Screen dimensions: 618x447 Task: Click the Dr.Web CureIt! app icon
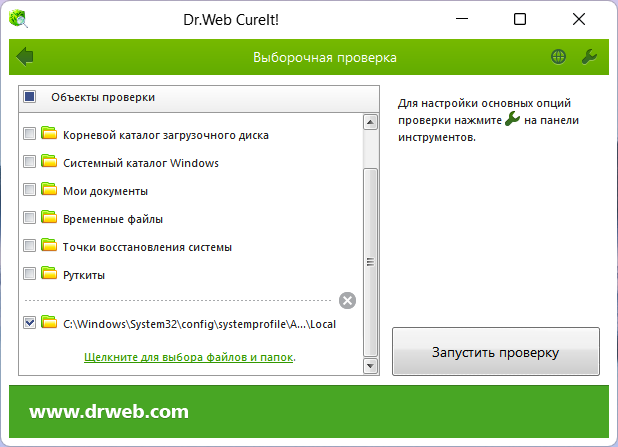(19, 19)
